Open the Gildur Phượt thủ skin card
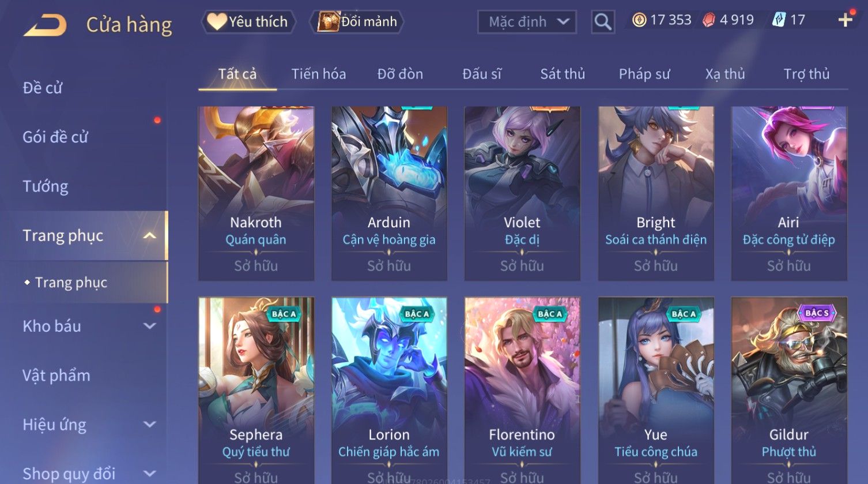The image size is (868, 484). click(789, 391)
